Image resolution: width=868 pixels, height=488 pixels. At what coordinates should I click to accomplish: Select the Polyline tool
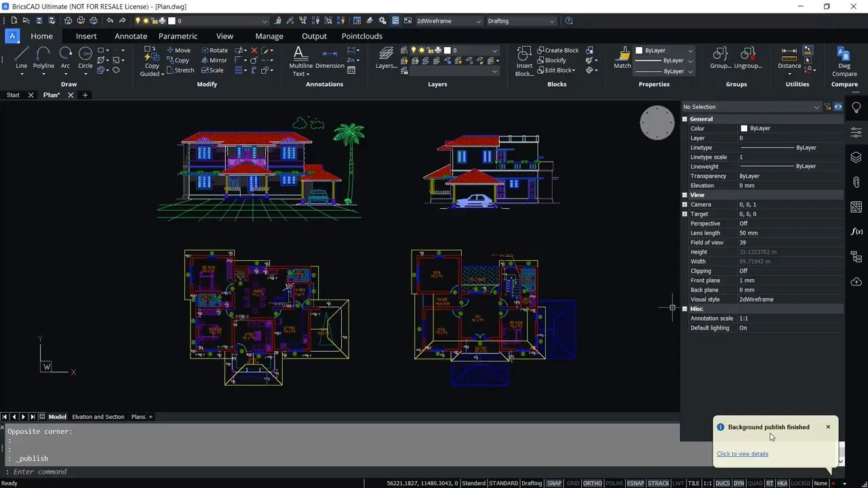tap(43, 57)
